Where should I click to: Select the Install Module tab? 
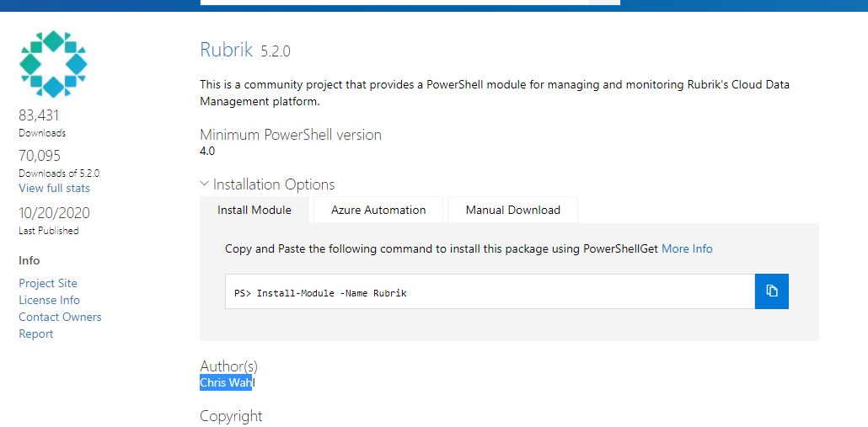[x=255, y=211]
